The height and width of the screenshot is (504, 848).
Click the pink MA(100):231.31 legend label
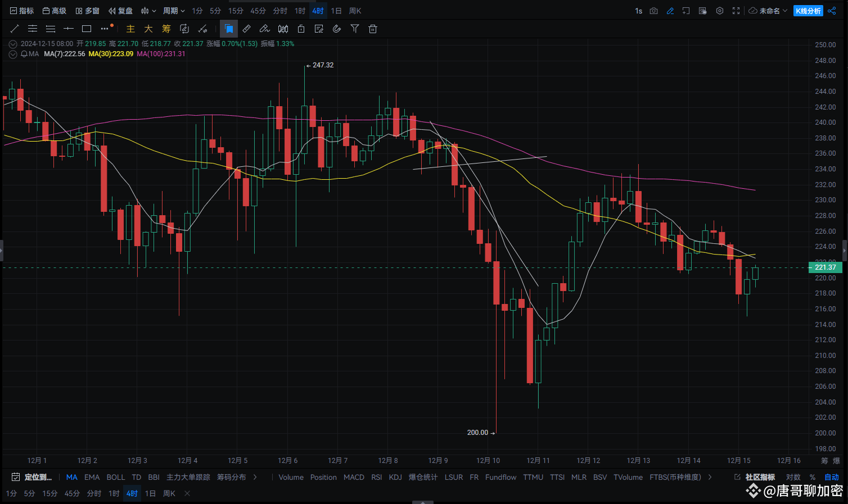click(161, 54)
